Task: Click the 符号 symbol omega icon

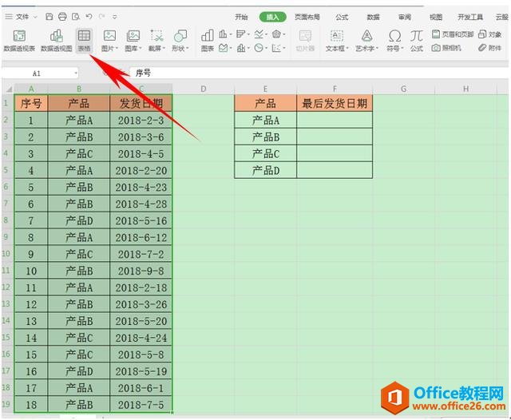Action: [394, 36]
